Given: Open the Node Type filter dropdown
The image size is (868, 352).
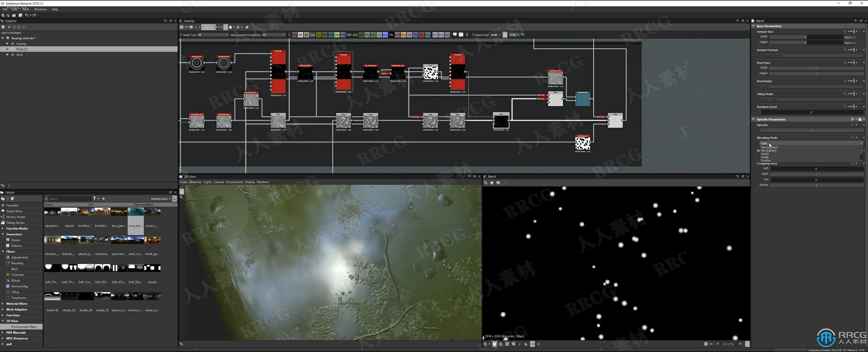Looking at the screenshot, I should (x=213, y=35).
